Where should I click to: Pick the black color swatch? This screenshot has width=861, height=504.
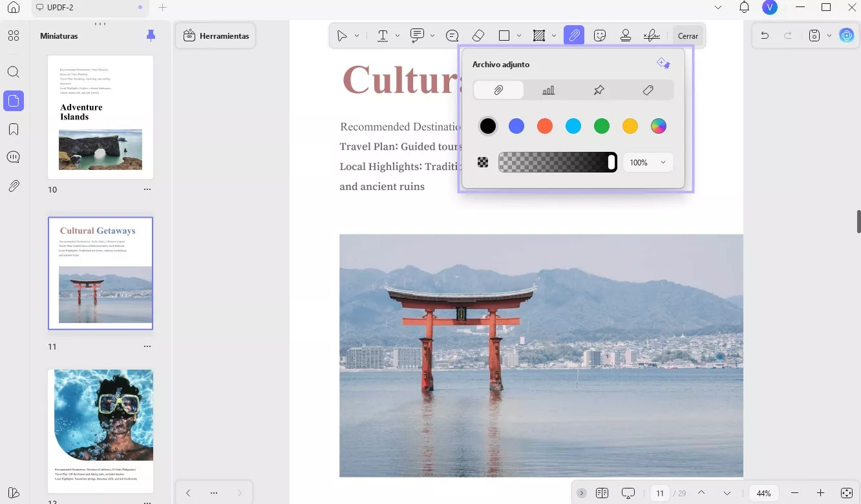488,126
